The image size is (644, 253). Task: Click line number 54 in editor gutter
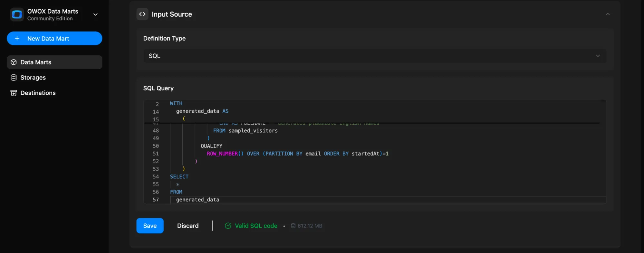(156, 177)
